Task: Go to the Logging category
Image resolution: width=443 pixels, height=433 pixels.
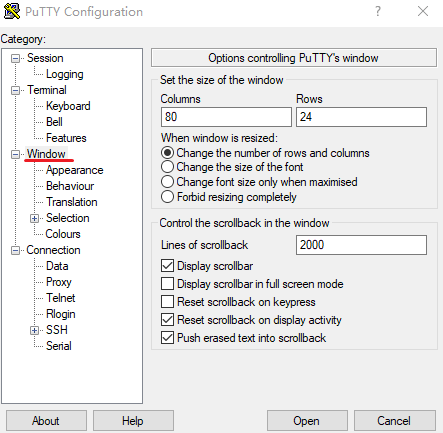Action: click(x=65, y=74)
